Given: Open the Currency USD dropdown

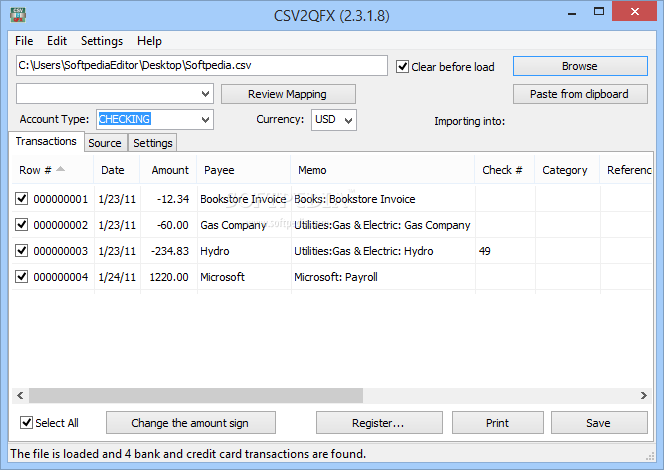Looking at the screenshot, I should [x=349, y=120].
